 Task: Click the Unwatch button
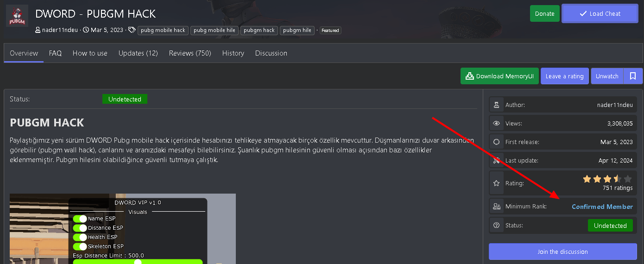pyautogui.click(x=607, y=76)
